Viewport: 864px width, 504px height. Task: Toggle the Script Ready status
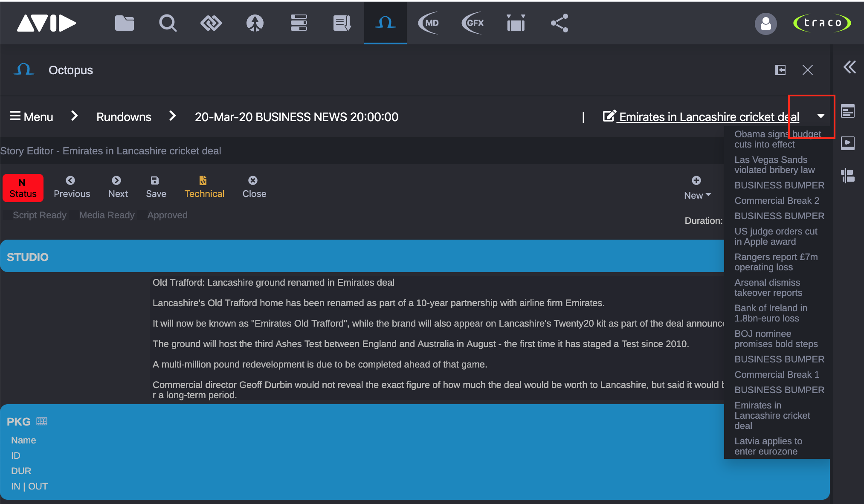click(39, 215)
